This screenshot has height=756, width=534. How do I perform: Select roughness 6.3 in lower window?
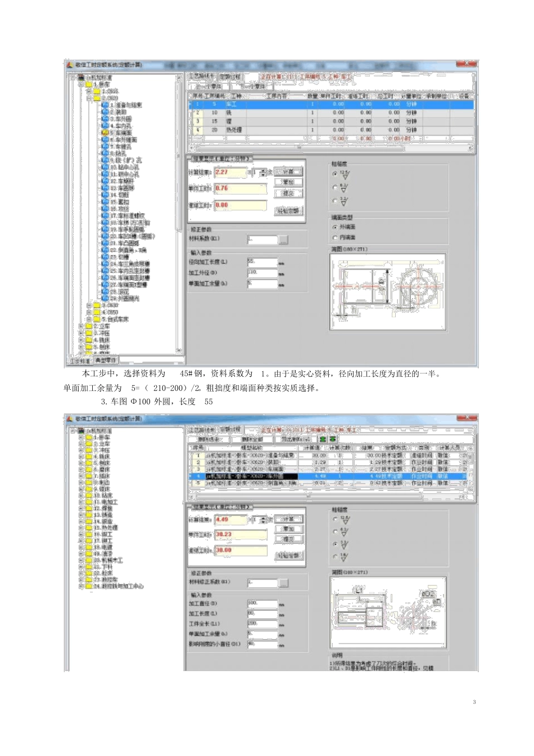coord(336,532)
